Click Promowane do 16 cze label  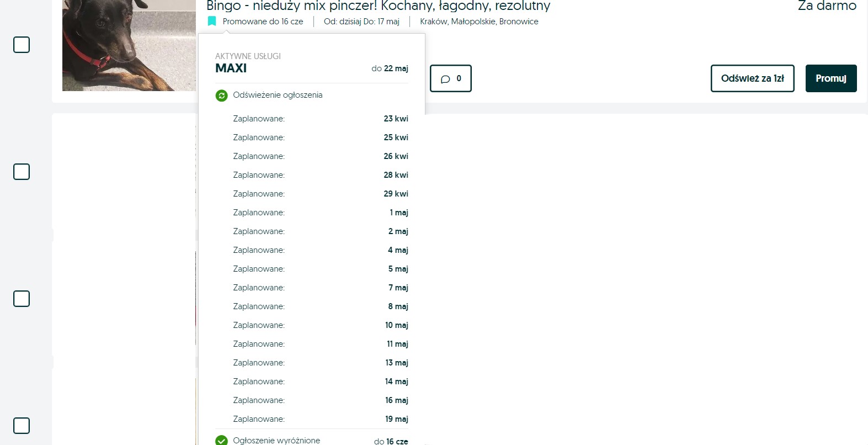click(263, 22)
